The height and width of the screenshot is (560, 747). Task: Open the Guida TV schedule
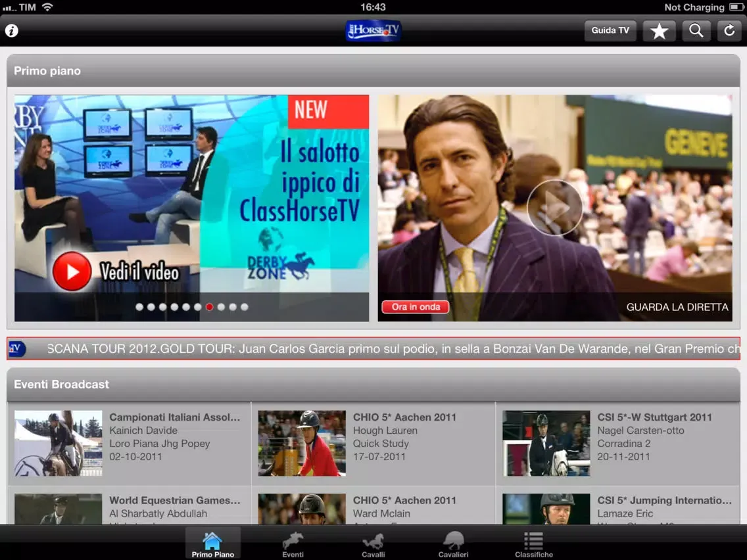tap(610, 30)
